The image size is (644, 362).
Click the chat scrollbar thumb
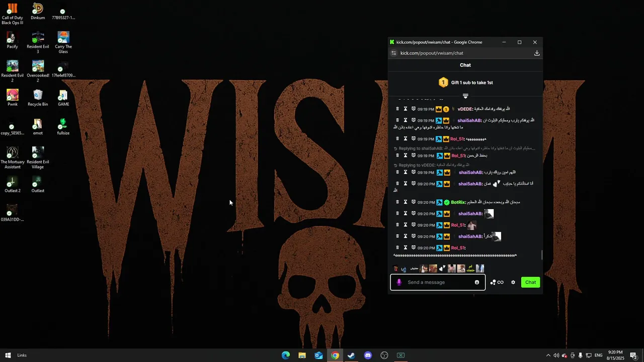(x=541, y=255)
